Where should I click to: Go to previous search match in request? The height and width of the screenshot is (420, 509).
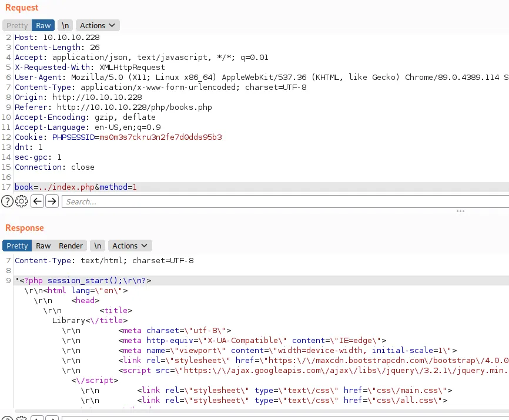pyautogui.click(x=38, y=201)
